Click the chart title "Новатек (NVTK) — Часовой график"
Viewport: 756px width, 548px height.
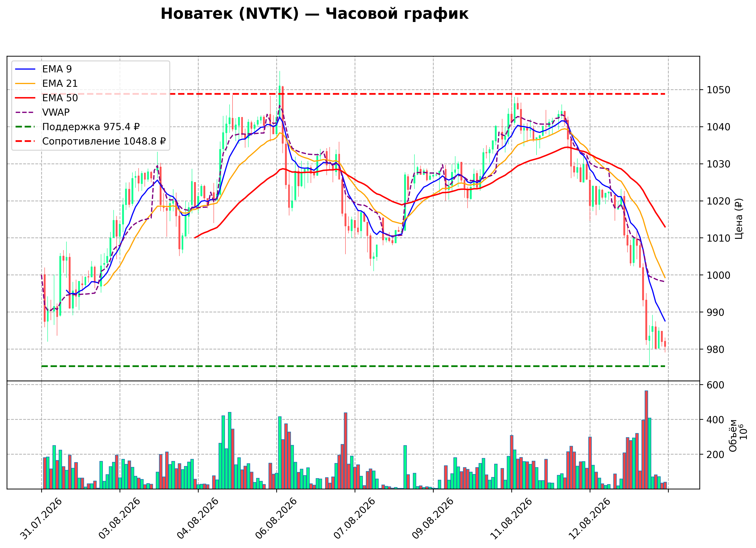coord(314,14)
